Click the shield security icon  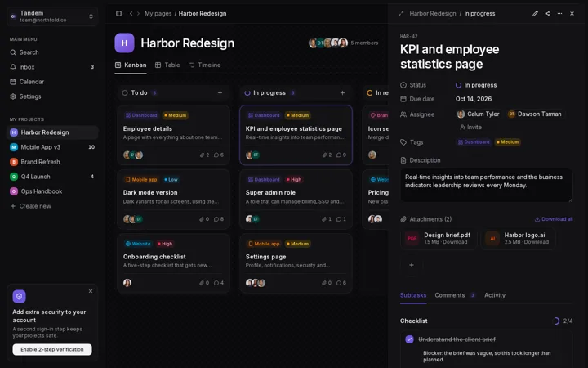pos(19,296)
